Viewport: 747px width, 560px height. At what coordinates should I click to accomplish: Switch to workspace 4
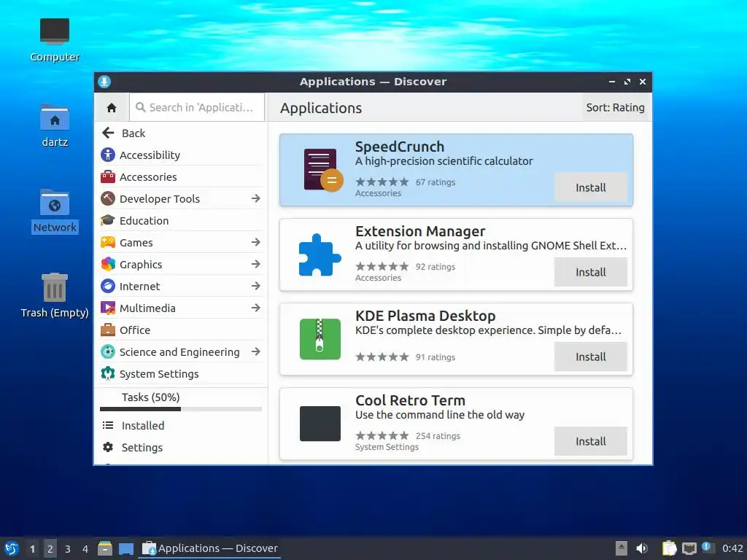coord(85,548)
